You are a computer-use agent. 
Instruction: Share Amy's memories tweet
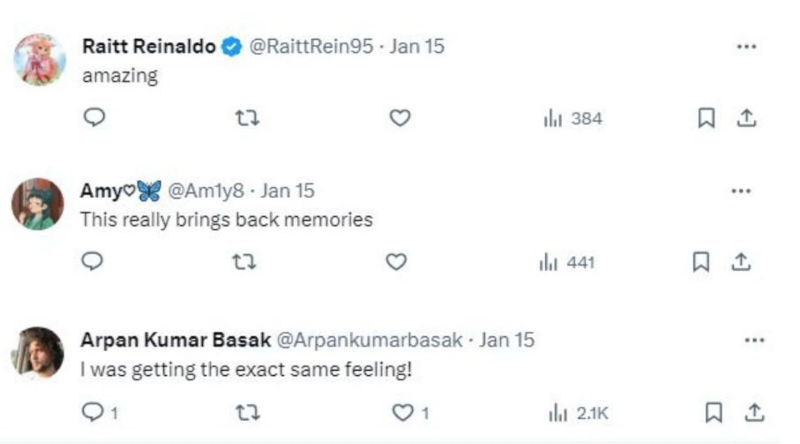[741, 262]
